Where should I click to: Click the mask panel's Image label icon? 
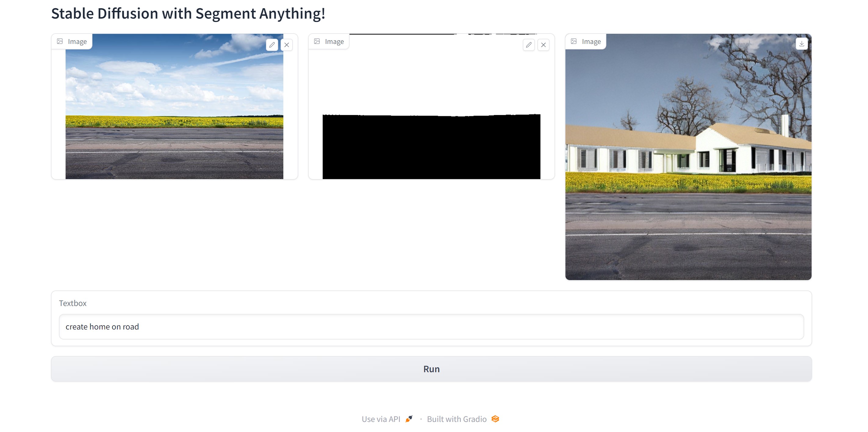pyautogui.click(x=317, y=41)
